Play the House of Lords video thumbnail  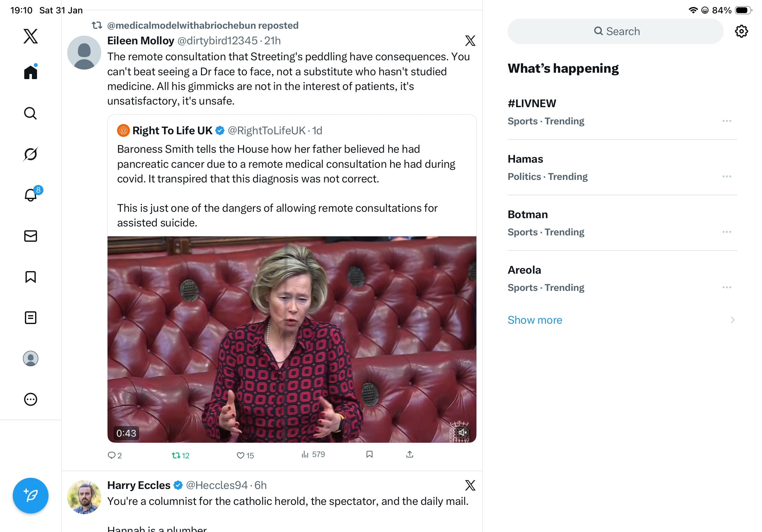(291, 339)
